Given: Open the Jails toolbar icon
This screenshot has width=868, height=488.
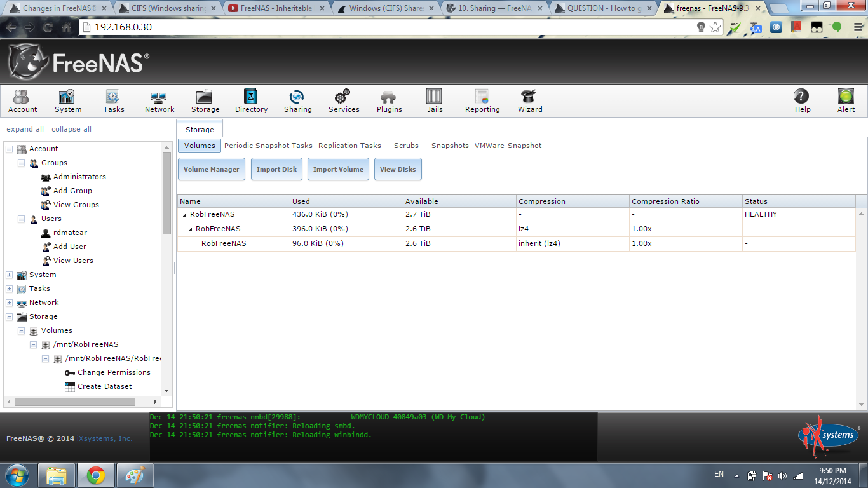Looking at the screenshot, I should (435, 101).
